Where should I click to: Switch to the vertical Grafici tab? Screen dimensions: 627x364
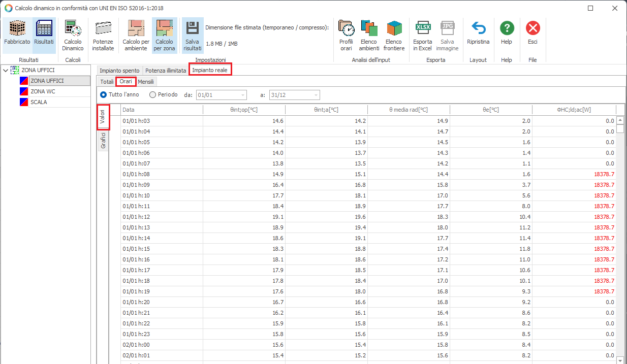[103, 141]
